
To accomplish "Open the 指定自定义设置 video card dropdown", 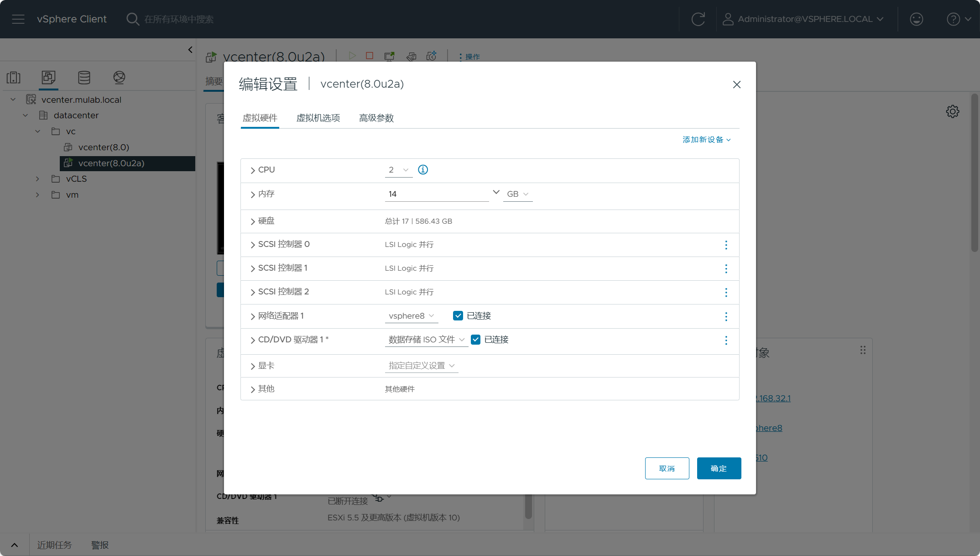I will pos(422,366).
